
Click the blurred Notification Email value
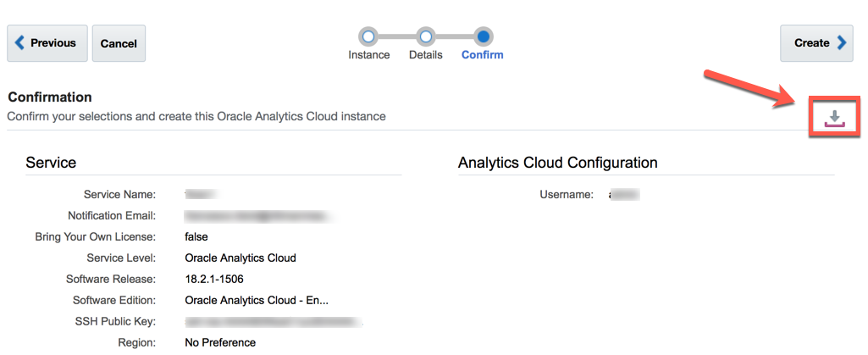(257, 216)
